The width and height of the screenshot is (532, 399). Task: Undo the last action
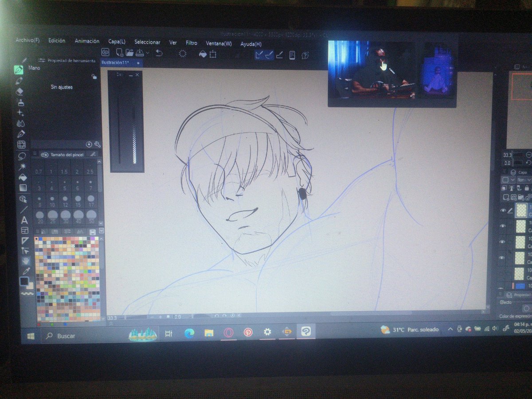(x=159, y=53)
